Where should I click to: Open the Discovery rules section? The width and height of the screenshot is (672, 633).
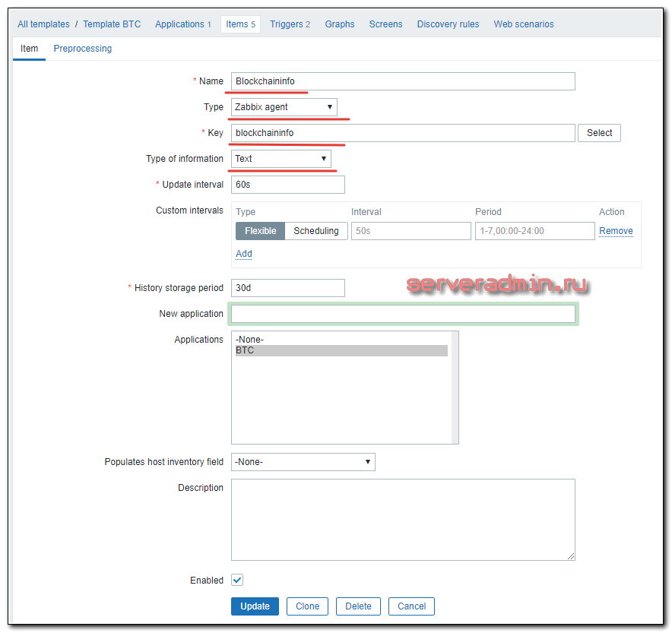pos(448,24)
